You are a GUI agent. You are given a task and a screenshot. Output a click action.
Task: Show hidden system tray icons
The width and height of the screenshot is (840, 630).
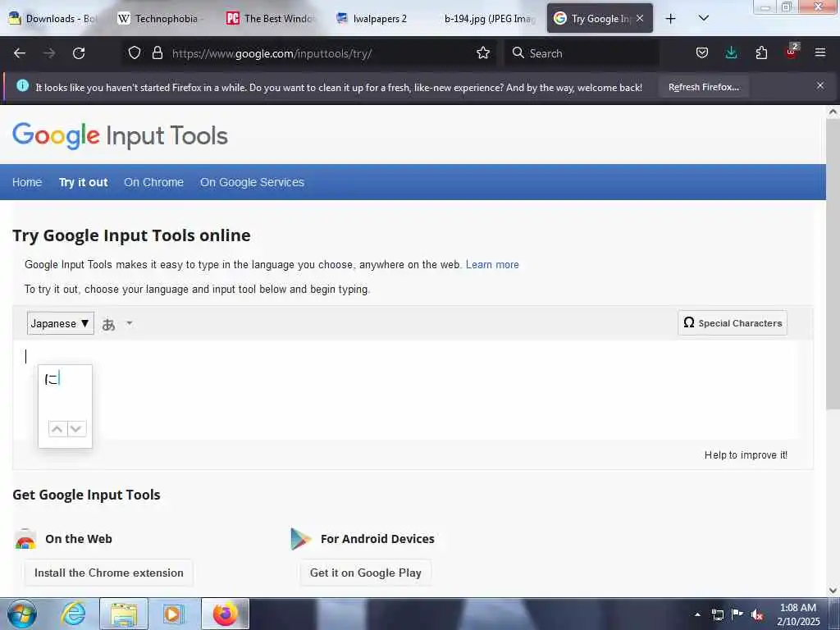(x=697, y=614)
